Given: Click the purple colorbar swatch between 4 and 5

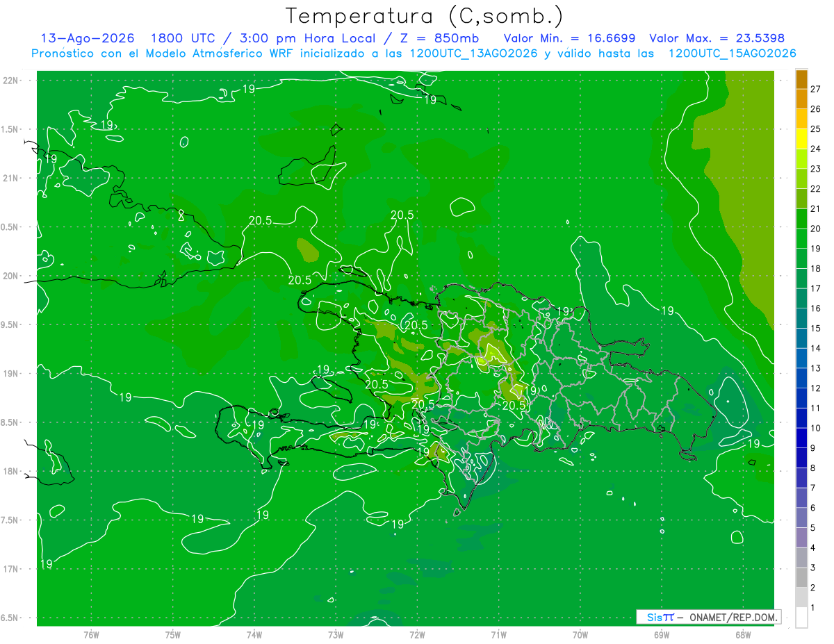Looking at the screenshot, I should (x=801, y=538).
